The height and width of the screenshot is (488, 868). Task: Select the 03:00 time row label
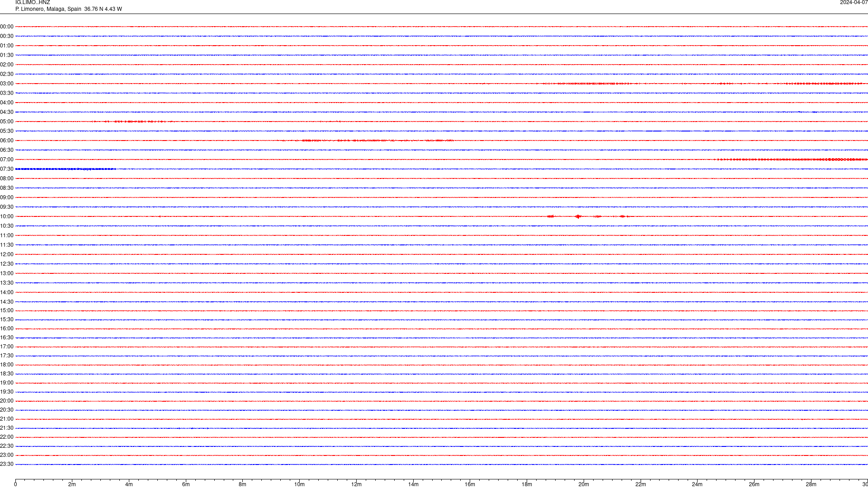point(7,84)
